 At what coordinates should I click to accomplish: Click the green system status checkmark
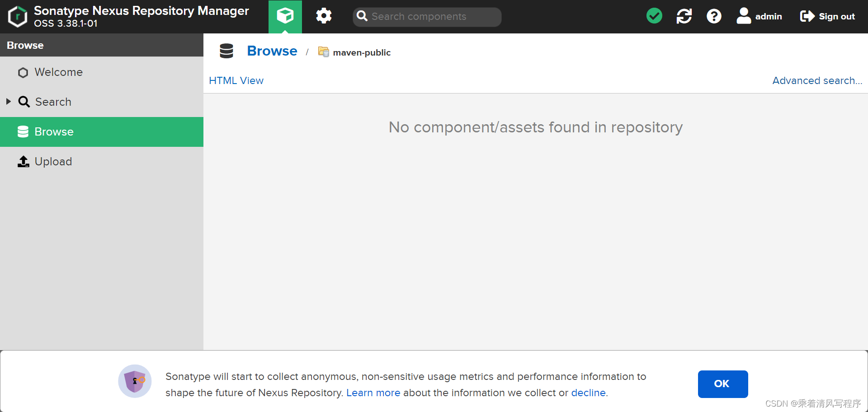click(x=654, y=16)
